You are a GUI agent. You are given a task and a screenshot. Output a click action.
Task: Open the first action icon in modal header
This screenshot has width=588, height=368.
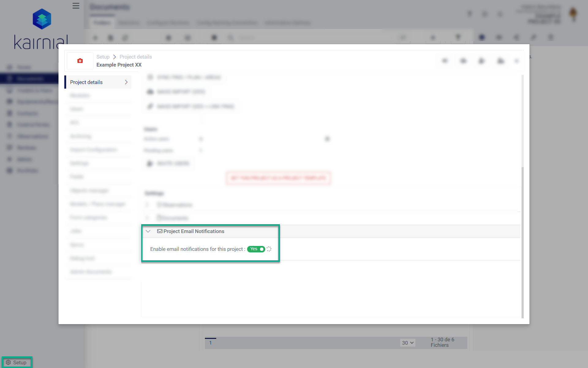(445, 61)
